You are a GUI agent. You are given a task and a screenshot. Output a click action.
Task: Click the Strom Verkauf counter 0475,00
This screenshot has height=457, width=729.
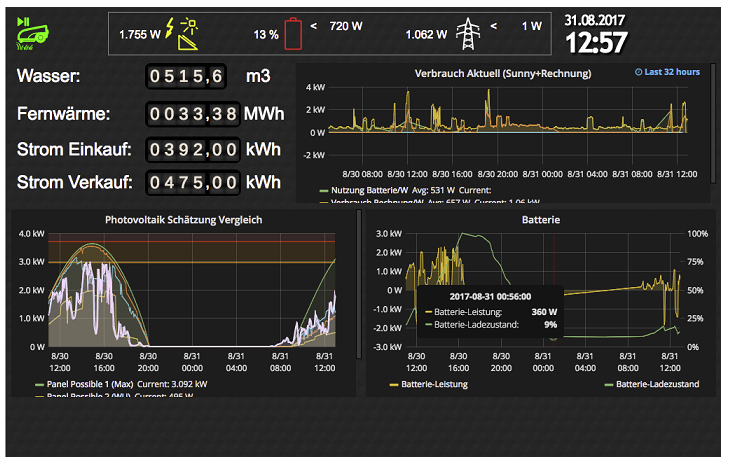coord(193,182)
